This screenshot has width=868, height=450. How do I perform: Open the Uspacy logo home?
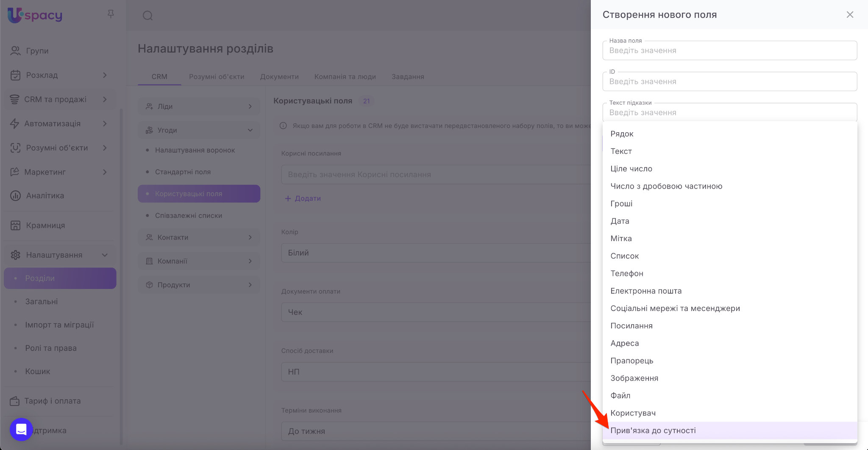(x=35, y=15)
